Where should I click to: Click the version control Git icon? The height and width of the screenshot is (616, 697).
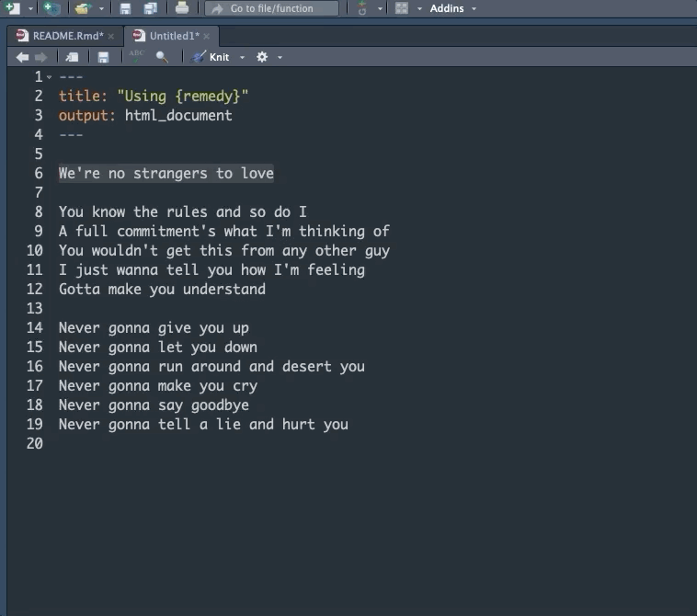[x=362, y=8]
